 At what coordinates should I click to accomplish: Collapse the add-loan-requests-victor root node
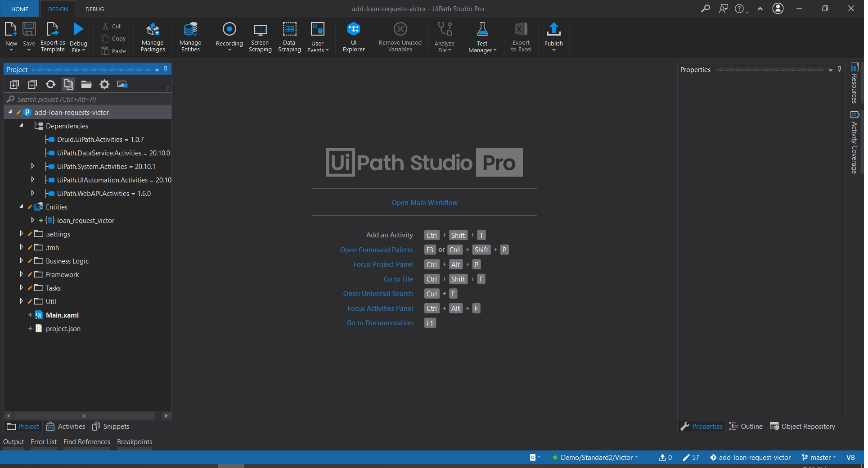pos(10,112)
